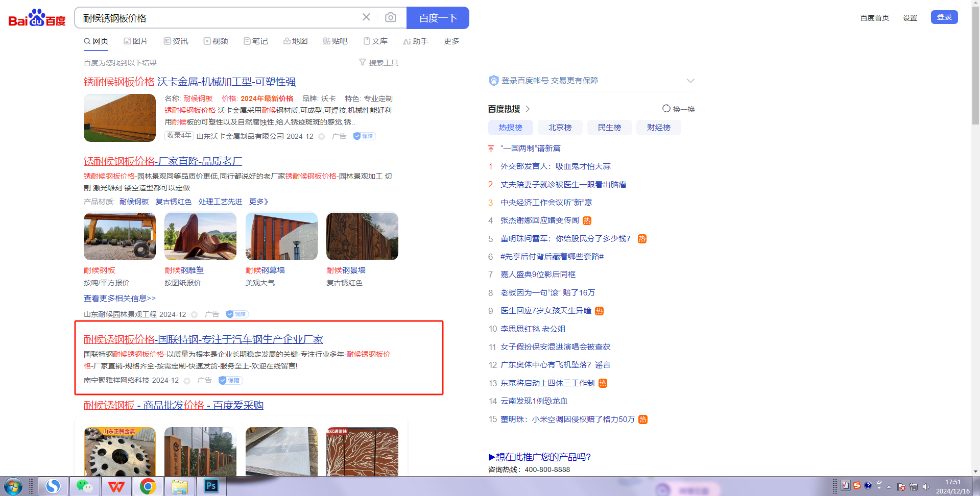Click the orange weathering steel wall thumbnail
This screenshot has width=980, height=496.
coord(119,118)
